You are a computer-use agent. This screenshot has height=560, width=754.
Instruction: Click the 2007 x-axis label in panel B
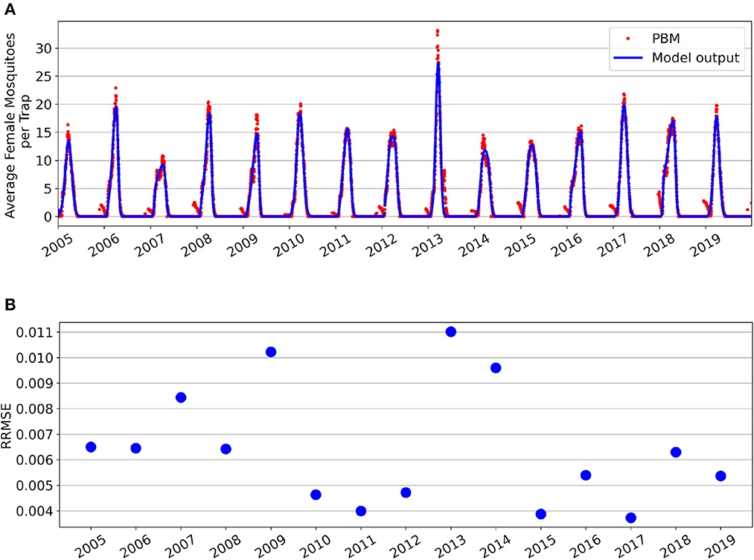[x=180, y=547]
